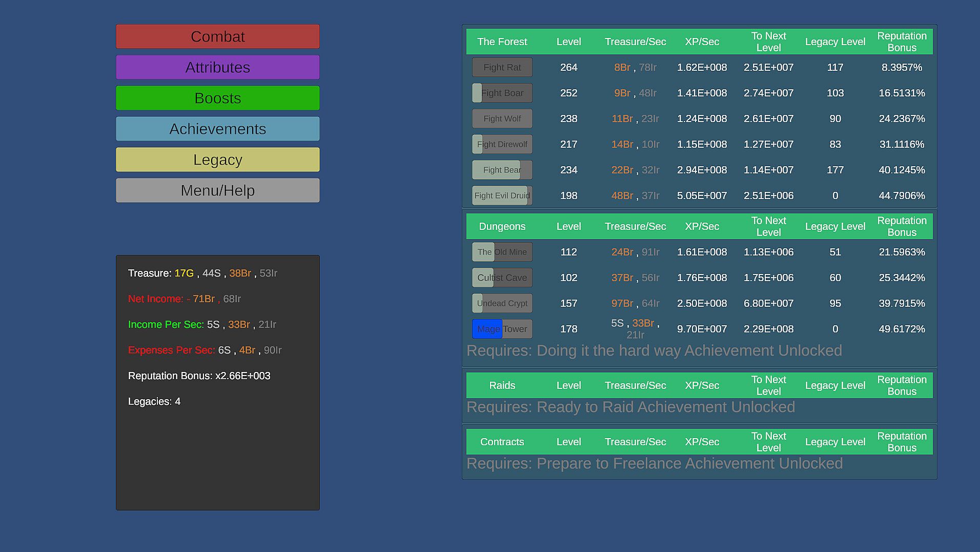Open the Legacy panel

pyautogui.click(x=217, y=160)
